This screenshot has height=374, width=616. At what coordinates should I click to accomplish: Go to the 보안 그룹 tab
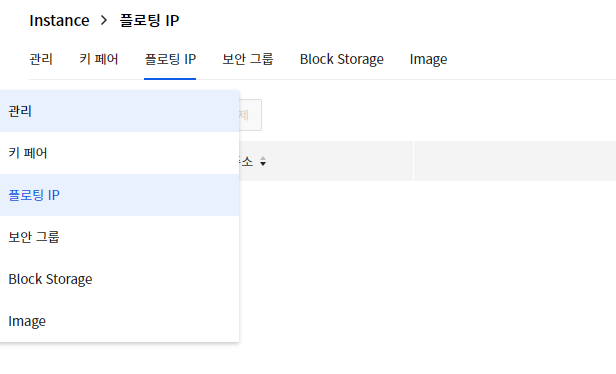pyautogui.click(x=248, y=59)
